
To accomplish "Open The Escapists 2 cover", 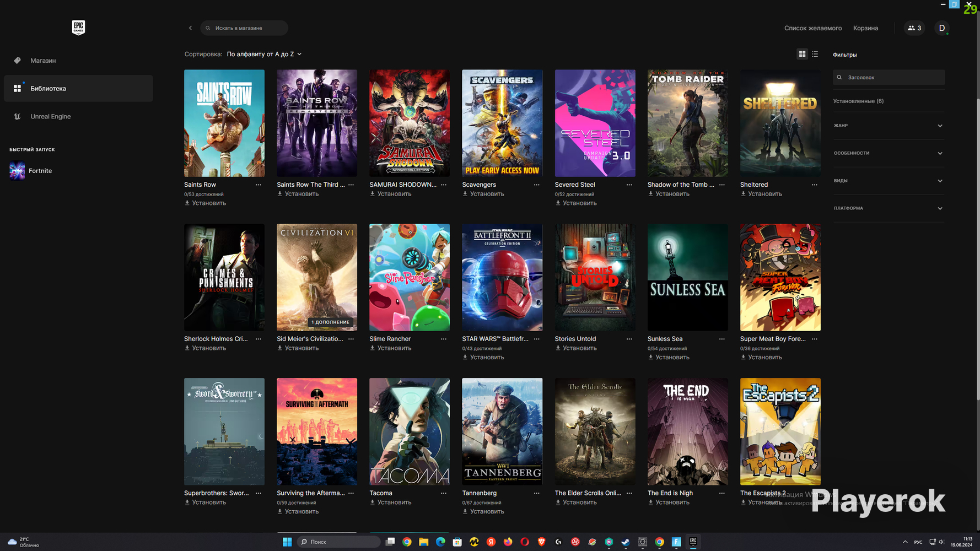I will (780, 431).
